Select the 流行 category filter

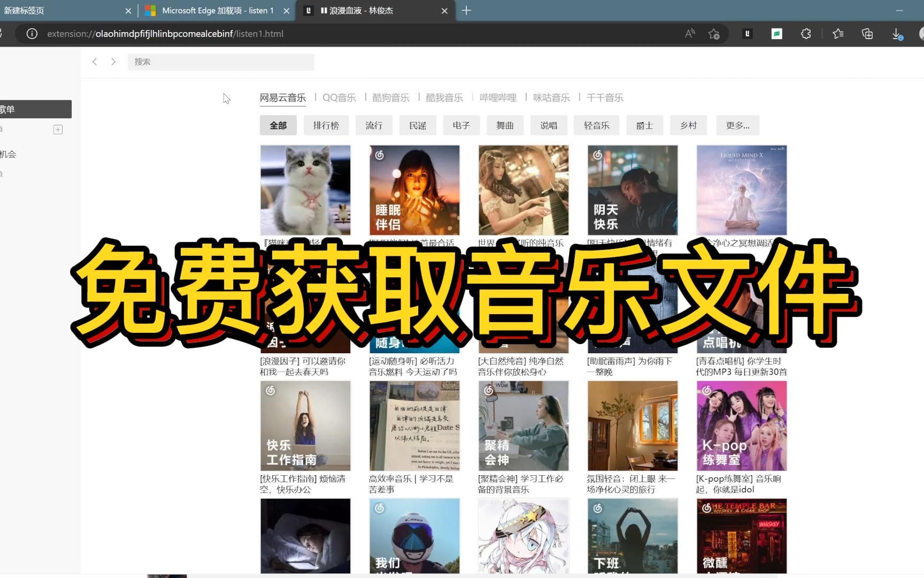click(374, 125)
